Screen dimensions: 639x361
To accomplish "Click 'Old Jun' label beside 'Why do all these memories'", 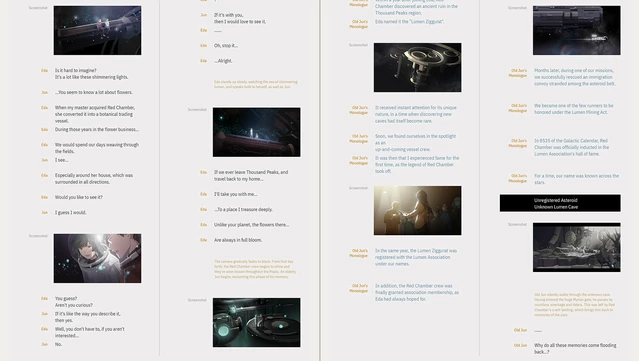I will click(x=520, y=346).
